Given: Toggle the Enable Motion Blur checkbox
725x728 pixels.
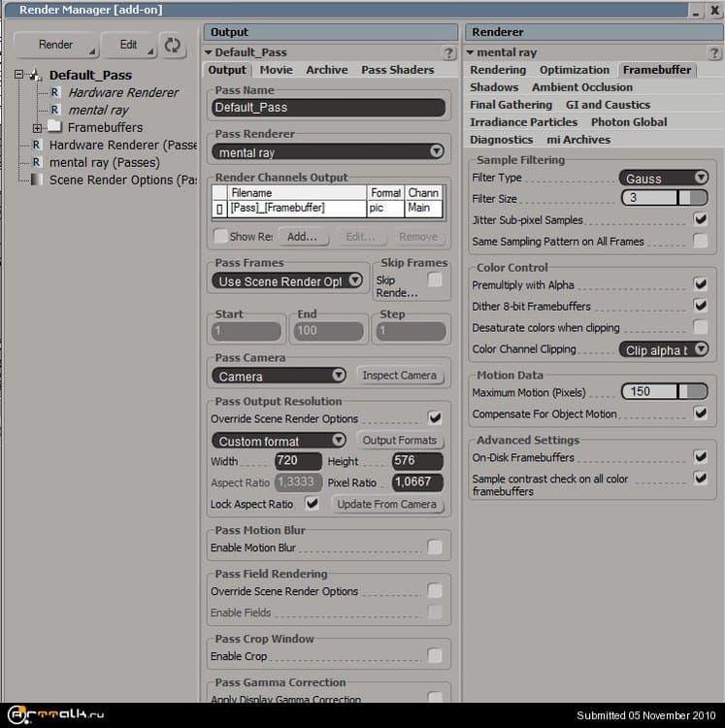Looking at the screenshot, I should point(435,547).
